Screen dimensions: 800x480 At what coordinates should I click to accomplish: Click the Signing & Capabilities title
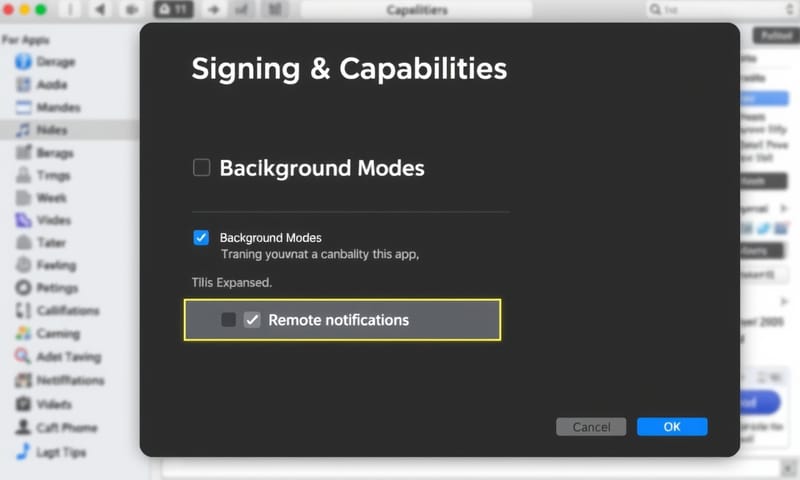pos(349,68)
